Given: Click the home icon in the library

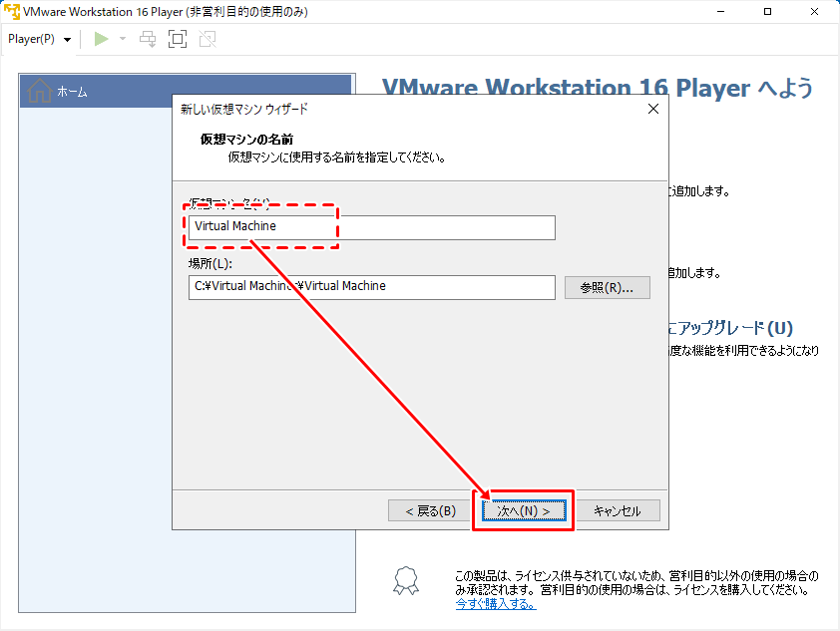Looking at the screenshot, I should point(39,91).
